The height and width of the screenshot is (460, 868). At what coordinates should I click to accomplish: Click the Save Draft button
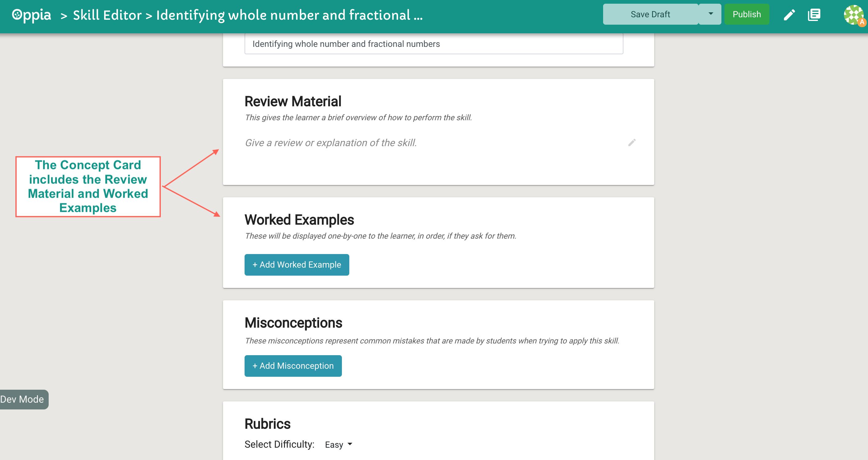click(x=650, y=14)
